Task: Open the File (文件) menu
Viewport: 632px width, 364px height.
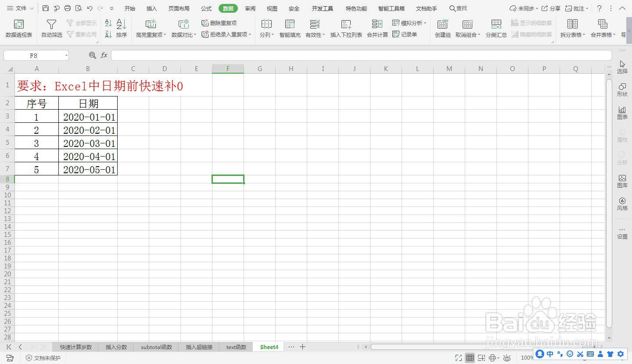Action: 20,8
